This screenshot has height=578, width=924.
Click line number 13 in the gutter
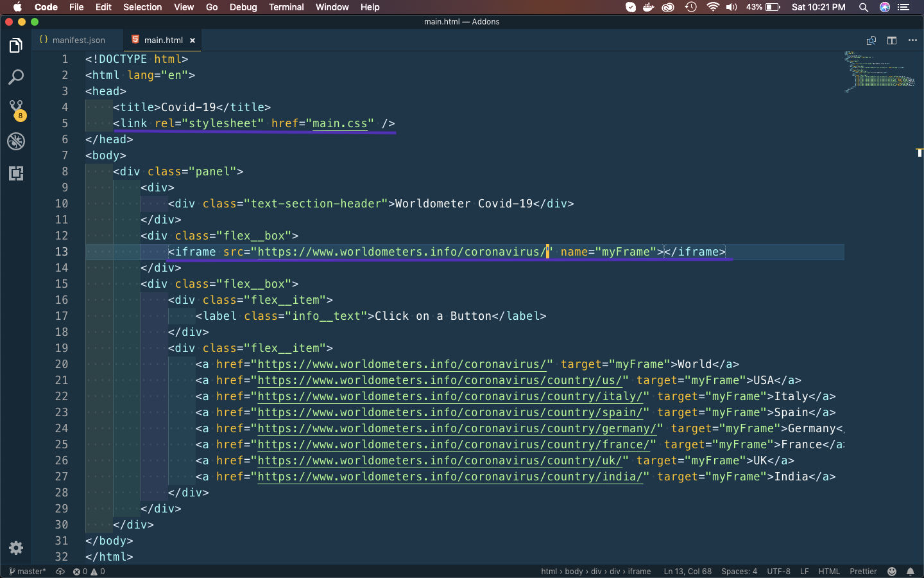click(61, 252)
